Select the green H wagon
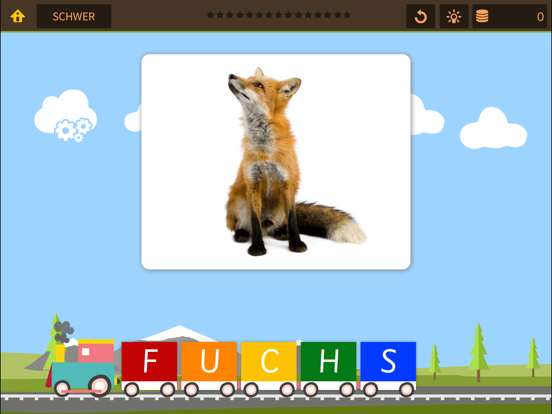552x414 pixels. 328,361
